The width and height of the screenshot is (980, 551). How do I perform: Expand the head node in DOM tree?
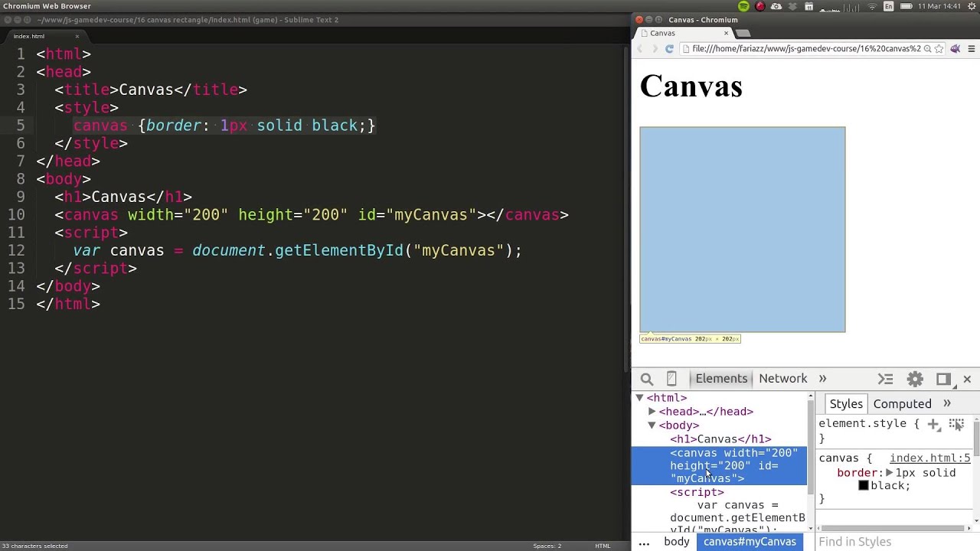[x=652, y=412]
